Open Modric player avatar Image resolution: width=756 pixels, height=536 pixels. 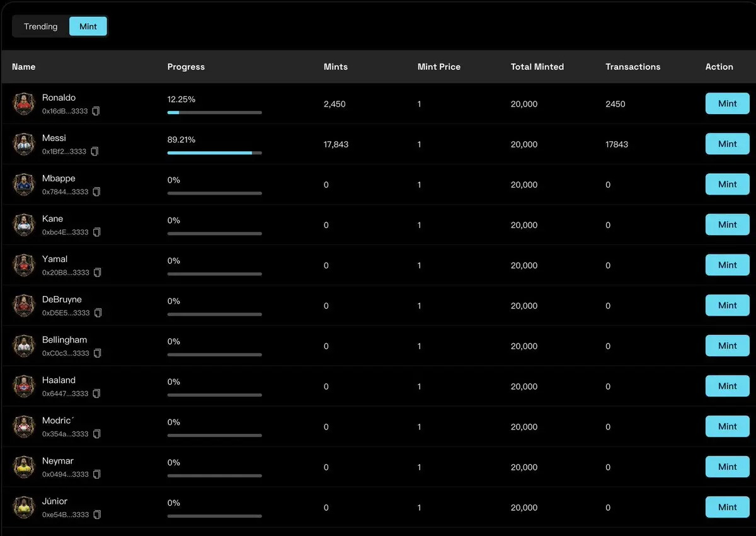(24, 426)
